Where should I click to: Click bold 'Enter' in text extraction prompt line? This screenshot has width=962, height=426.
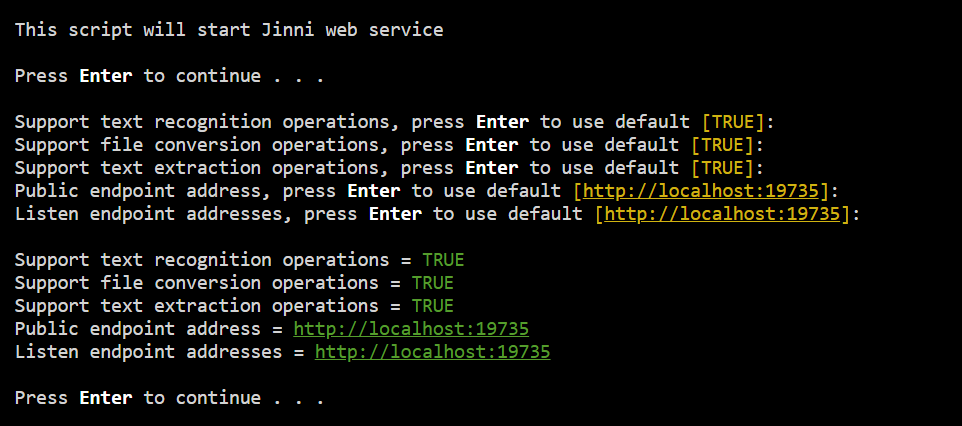(x=491, y=168)
